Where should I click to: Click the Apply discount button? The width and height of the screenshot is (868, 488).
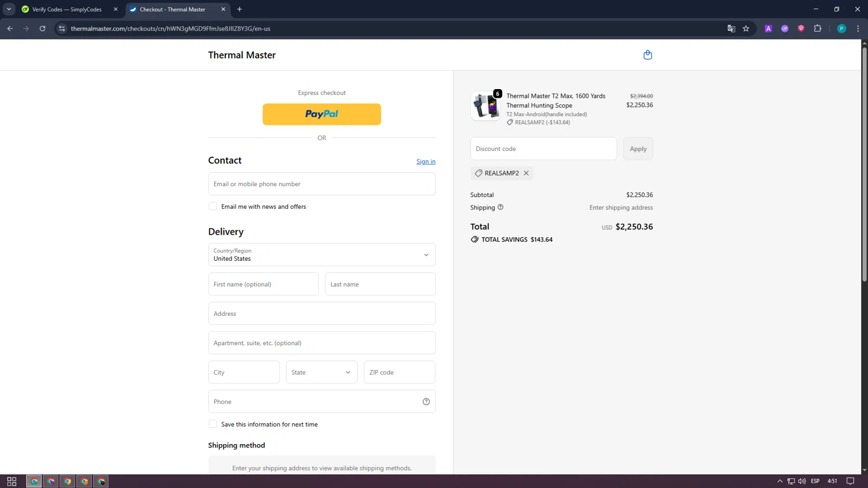tap(638, 149)
